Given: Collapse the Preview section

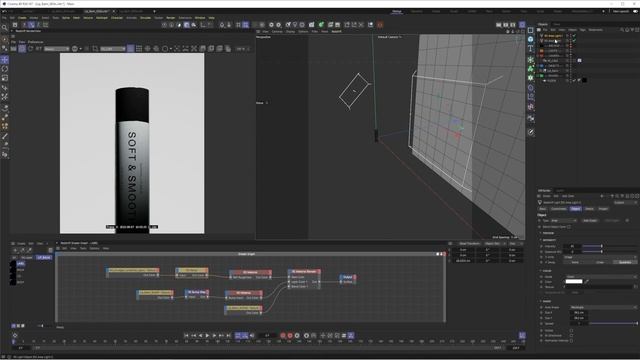Looking at the screenshot, I should [548, 233].
